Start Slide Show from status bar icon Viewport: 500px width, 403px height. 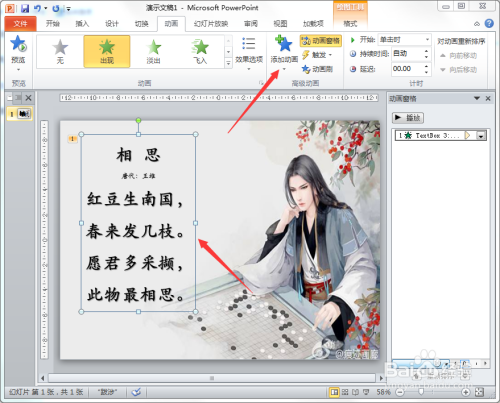(366, 392)
